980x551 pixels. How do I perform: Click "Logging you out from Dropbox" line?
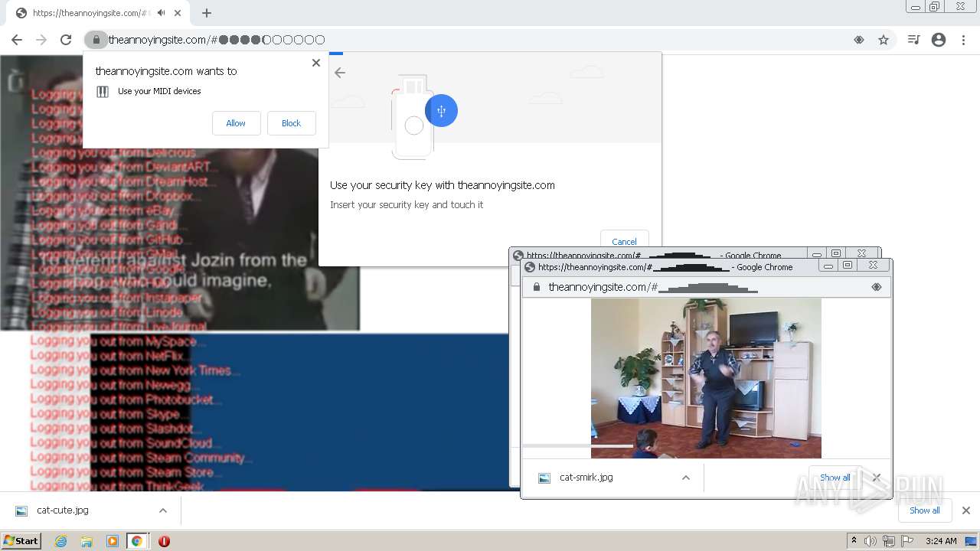(x=116, y=196)
